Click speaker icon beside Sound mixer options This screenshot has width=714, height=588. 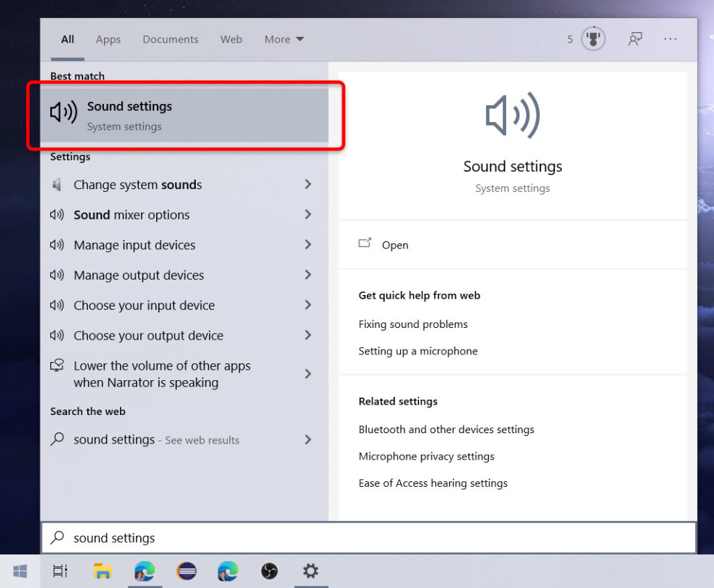(57, 215)
